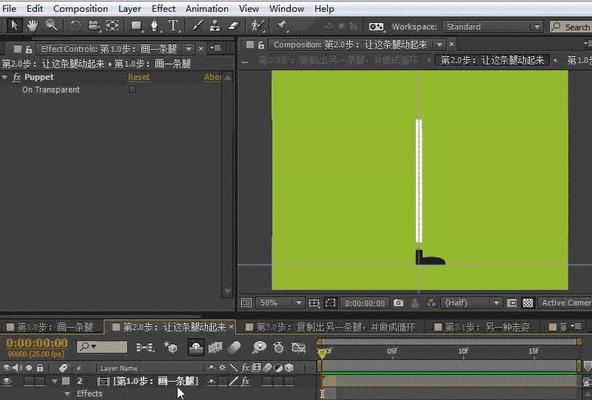
Task: Open the Graph Editor button
Action: point(298,347)
